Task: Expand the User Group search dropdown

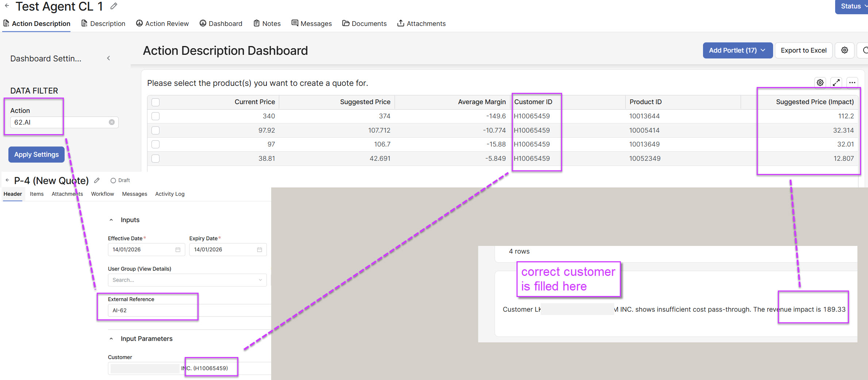Action: pyautogui.click(x=260, y=280)
